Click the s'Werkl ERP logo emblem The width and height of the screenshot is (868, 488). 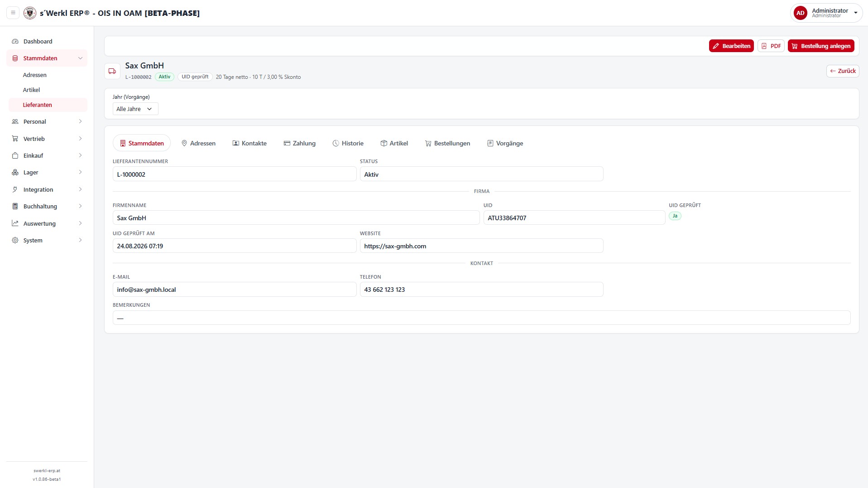tap(30, 13)
